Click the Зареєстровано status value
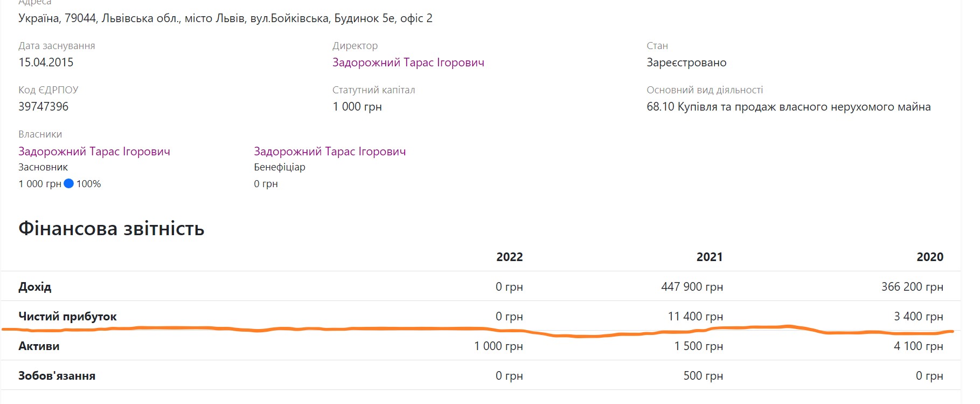The height and width of the screenshot is (404, 980). coord(686,63)
